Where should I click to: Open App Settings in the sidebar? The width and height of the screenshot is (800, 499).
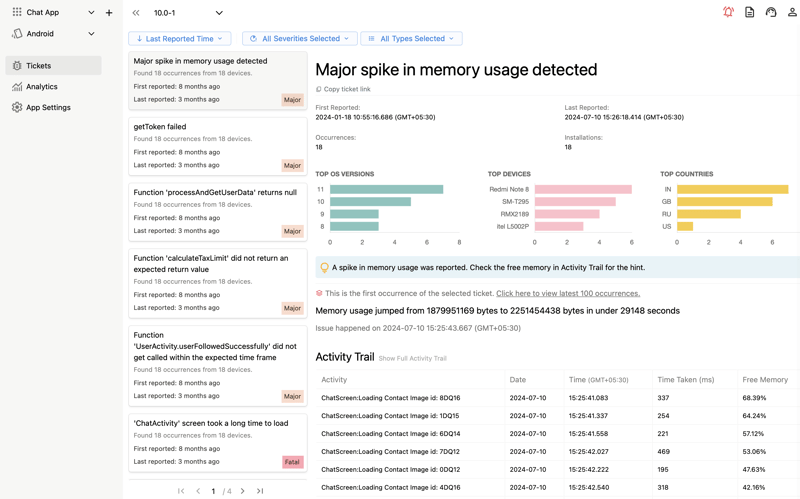pyautogui.click(x=48, y=108)
